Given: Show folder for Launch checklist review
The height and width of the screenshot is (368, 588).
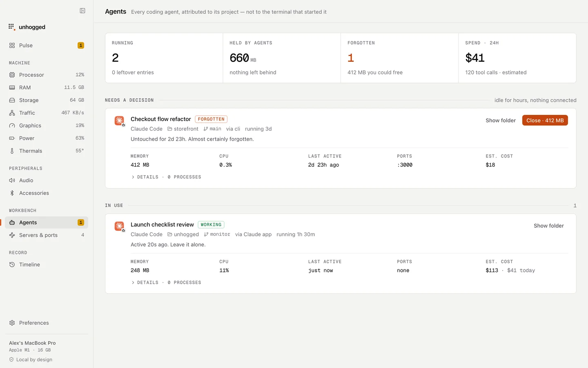Looking at the screenshot, I should coord(548,226).
